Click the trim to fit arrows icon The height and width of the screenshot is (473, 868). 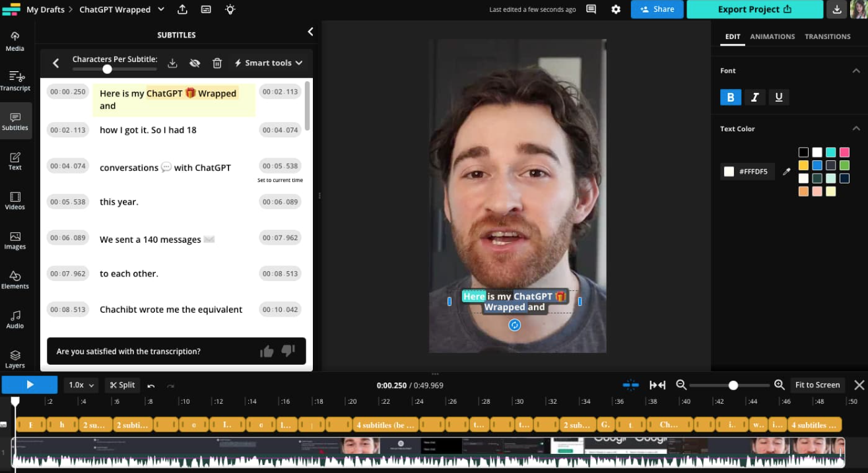tap(657, 385)
